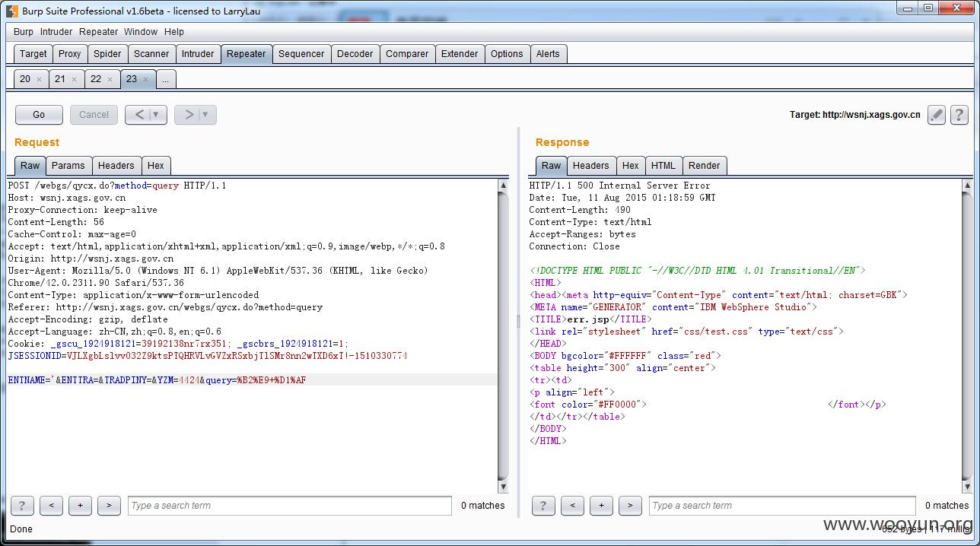Click the response search term field
Screen dimensions: 980x546
[782, 506]
